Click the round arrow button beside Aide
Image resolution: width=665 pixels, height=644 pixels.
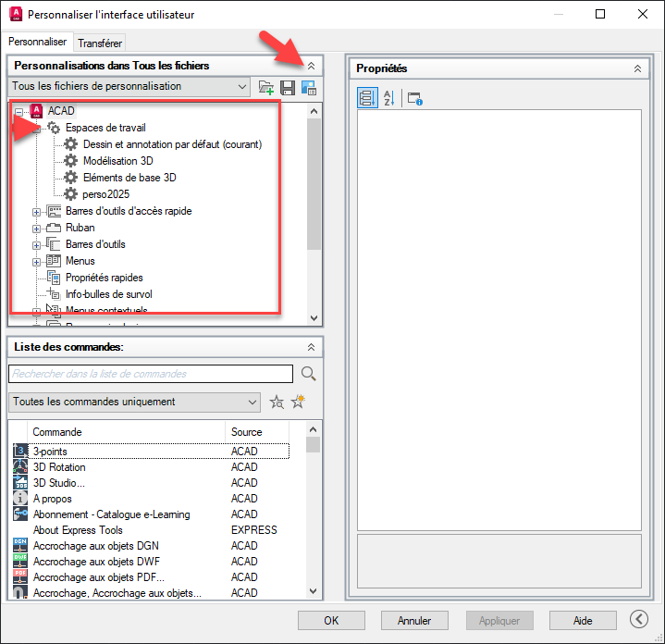click(x=638, y=620)
